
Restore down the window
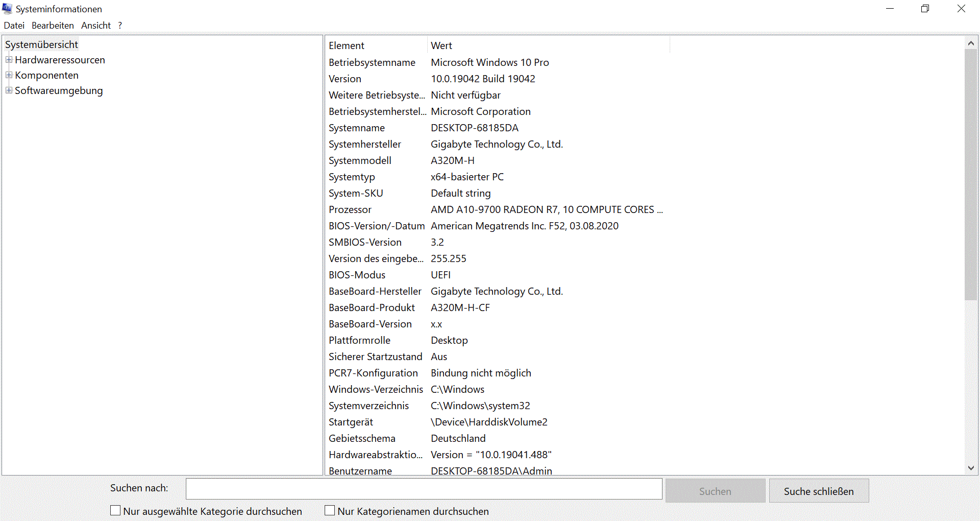tap(925, 9)
